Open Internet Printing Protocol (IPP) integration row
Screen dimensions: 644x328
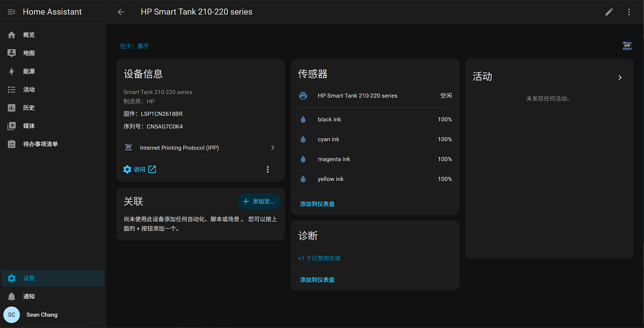(x=201, y=148)
